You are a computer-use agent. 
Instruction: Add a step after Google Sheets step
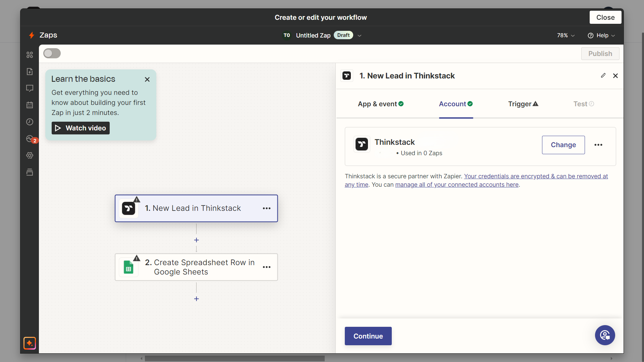click(197, 299)
